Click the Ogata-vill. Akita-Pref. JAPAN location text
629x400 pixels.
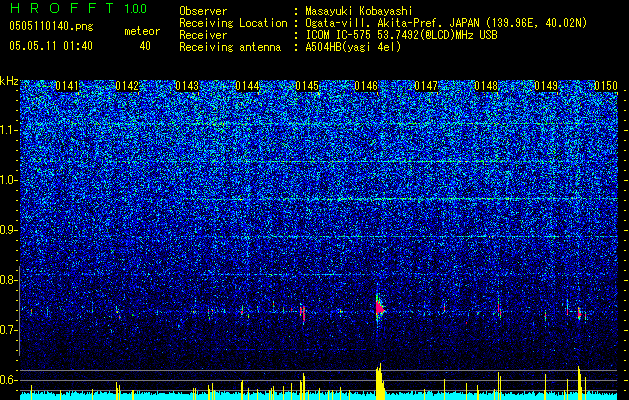[446, 23]
